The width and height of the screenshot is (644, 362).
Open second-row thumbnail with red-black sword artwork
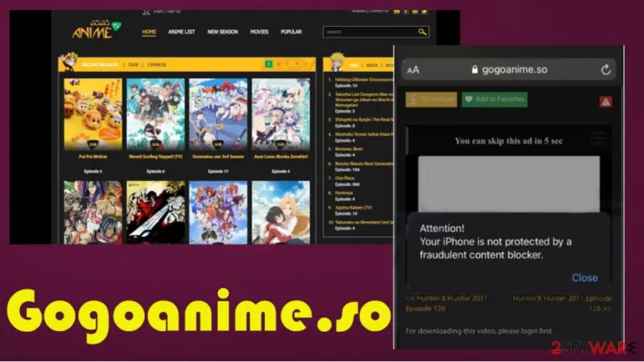point(156,213)
